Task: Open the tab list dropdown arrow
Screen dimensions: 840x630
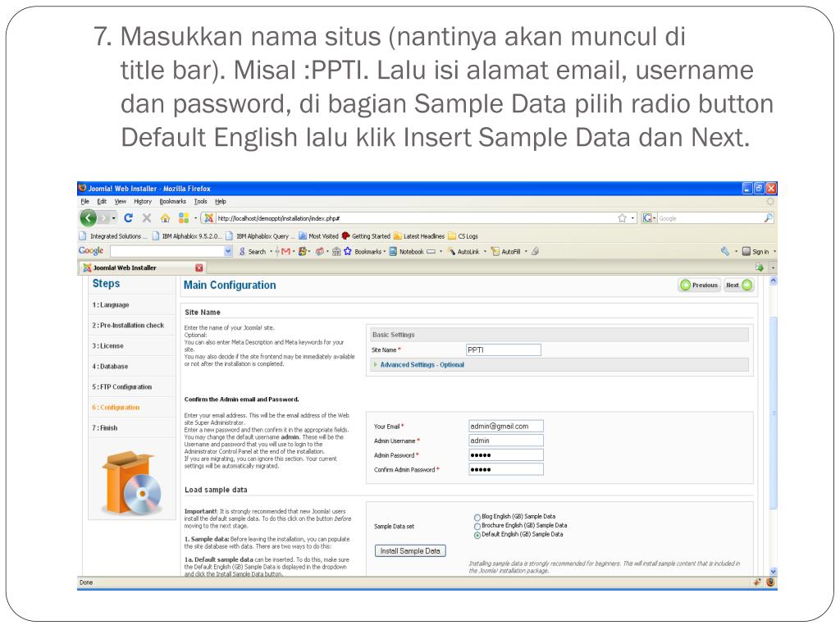Action: click(773, 267)
